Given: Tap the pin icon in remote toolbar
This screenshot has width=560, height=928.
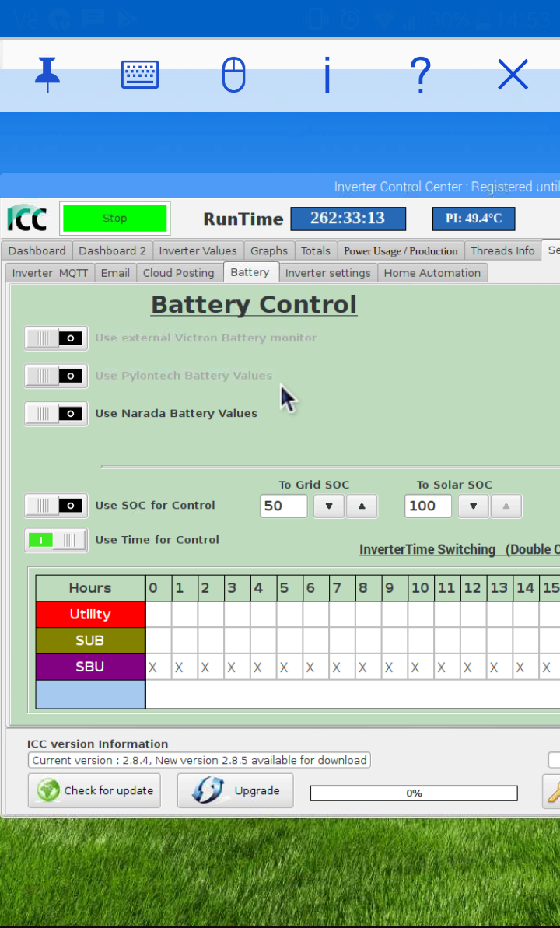Looking at the screenshot, I should coord(47,75).
